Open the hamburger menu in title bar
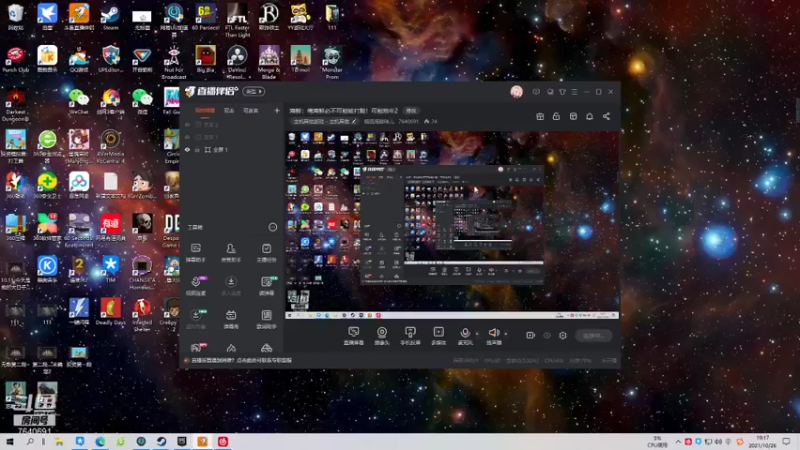 coord(574,92)
